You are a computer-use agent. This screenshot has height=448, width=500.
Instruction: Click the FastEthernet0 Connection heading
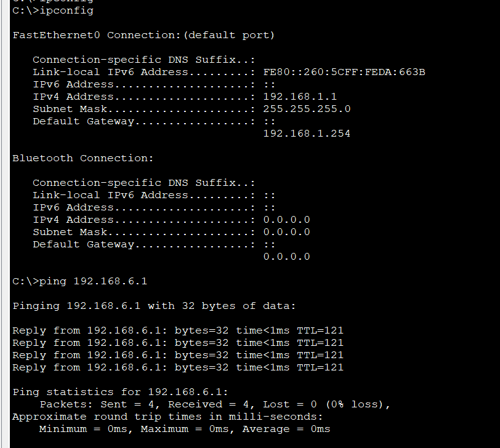(143, 35)
